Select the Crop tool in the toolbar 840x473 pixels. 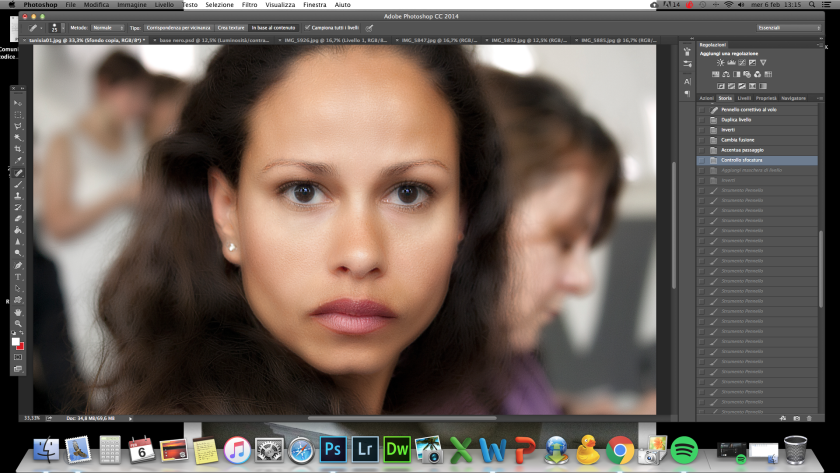pos(18,149)
